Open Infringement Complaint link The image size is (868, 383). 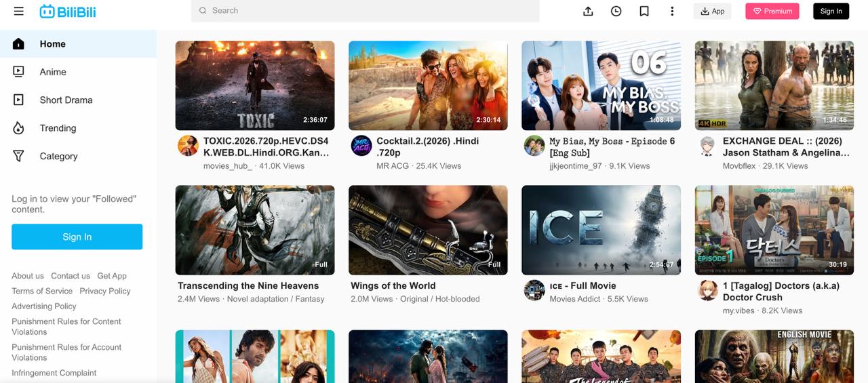54,373
